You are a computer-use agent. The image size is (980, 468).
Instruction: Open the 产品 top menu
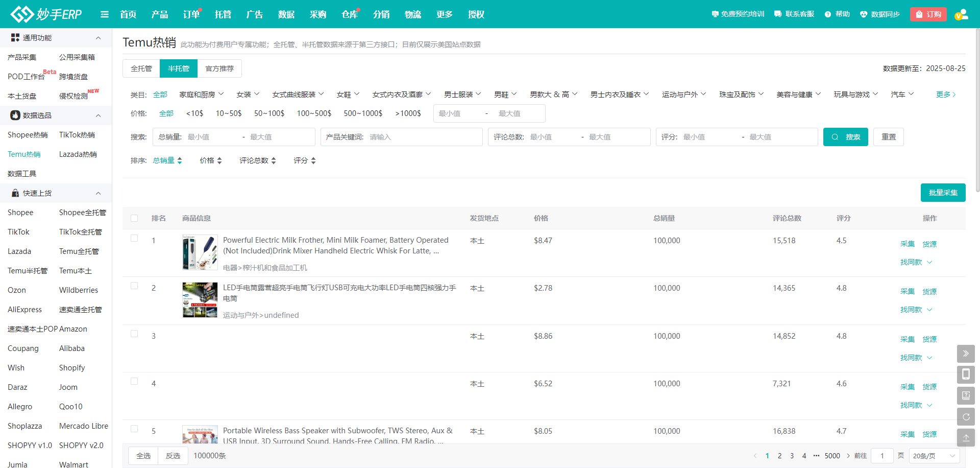(x=160, y=14)
